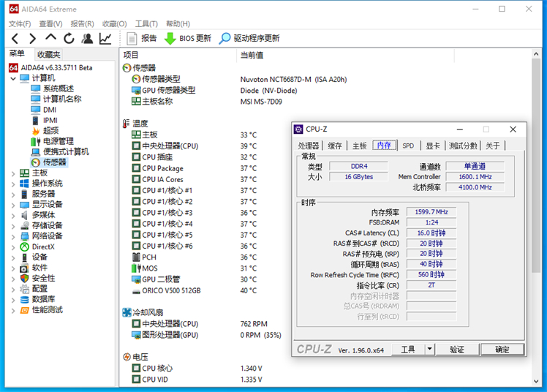This screenshot has width=547, height=392.
Task: Select the 超频 flame icon item
Action: click(x=36, y=131)
